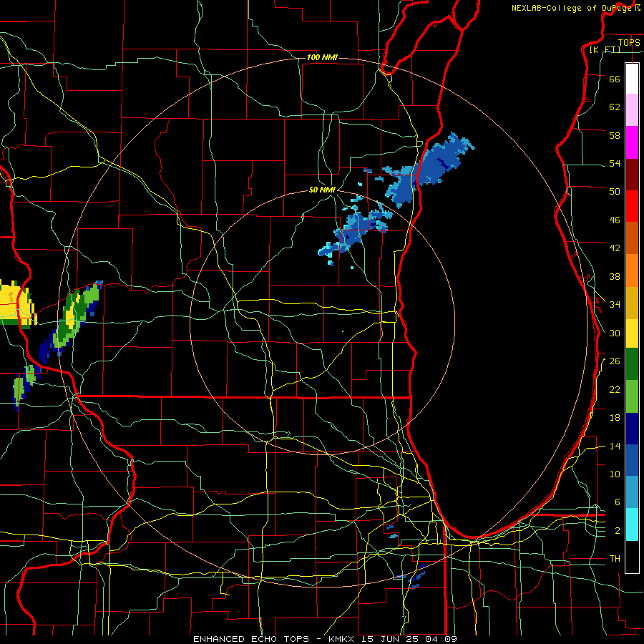Click the white swatch in the tops legend
This screenshot has height=644, width=644.
coord(632,79)
